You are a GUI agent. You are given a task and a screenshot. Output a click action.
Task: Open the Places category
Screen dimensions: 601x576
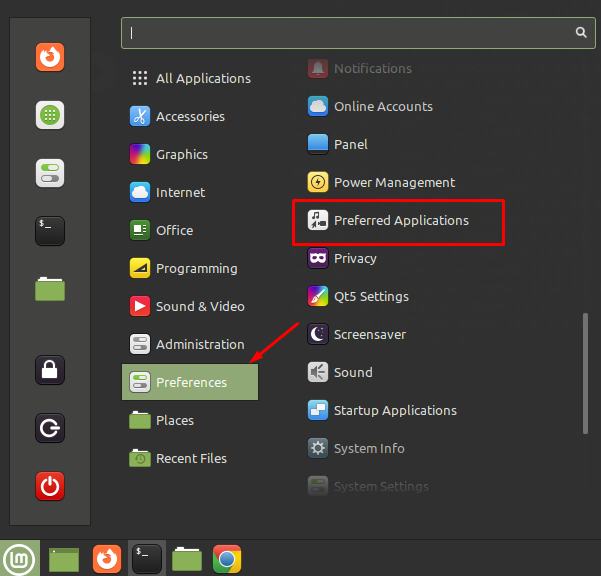(190, 420)
